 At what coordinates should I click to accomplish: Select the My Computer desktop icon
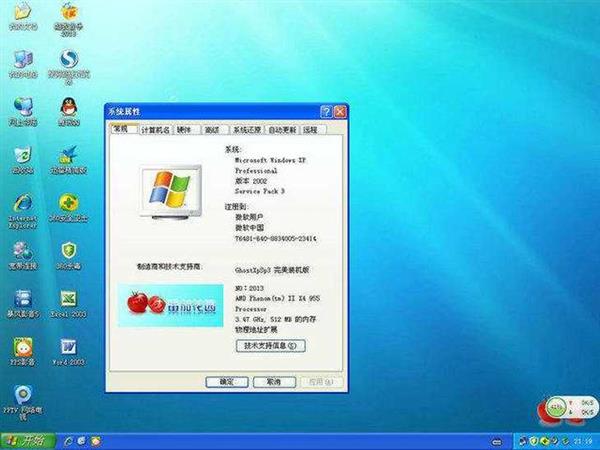(x=23, y=64)
